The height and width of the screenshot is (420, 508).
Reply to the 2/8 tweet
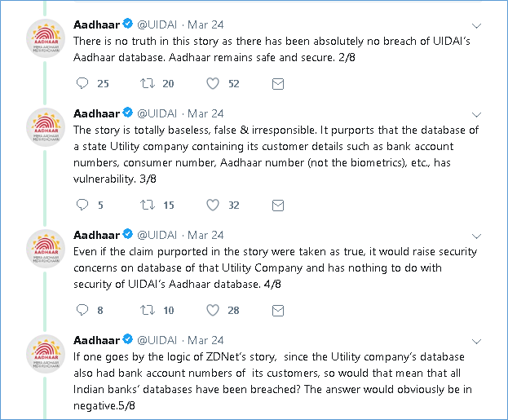[x=82, y=84]
